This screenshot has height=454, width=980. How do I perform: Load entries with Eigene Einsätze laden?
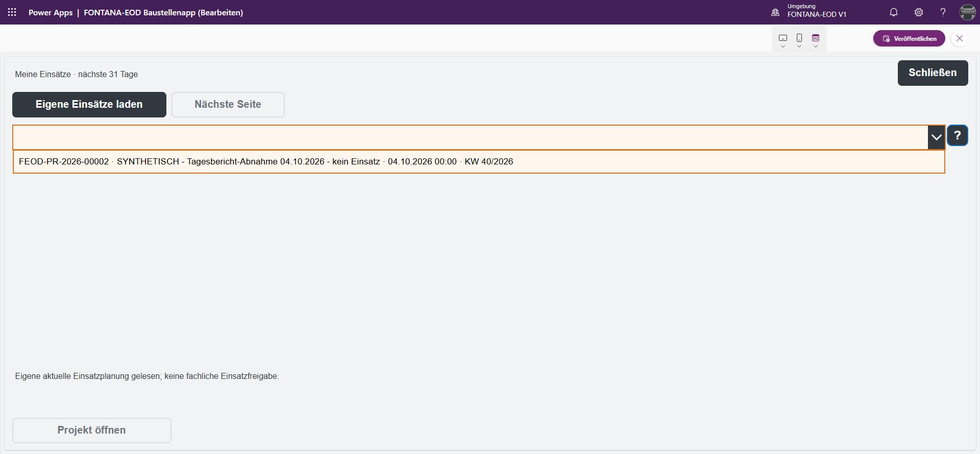[x=89, y=105]
